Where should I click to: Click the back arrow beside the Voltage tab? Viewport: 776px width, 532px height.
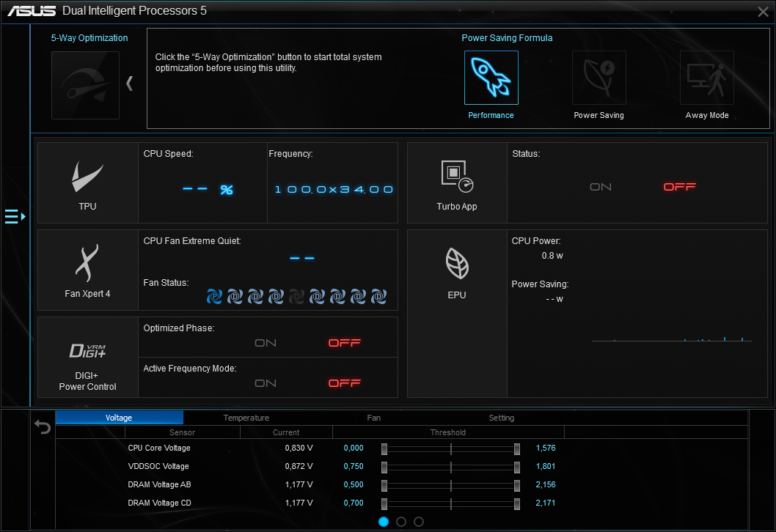[x=43, y=426]
